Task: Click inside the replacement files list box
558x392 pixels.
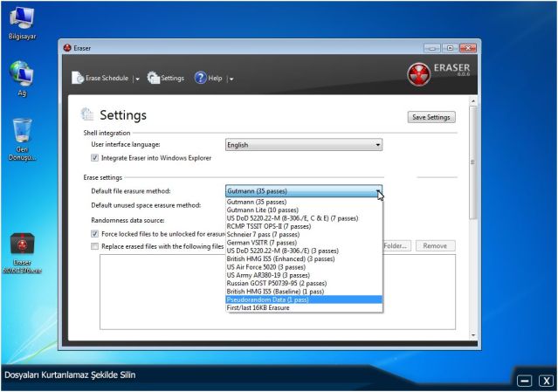Action: click(x=278, y=292)
